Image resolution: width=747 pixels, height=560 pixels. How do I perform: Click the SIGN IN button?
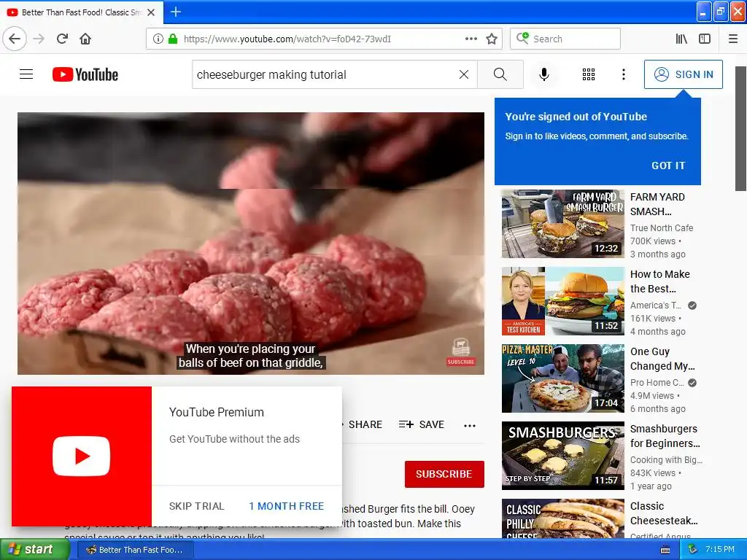(x=683, y=74)
